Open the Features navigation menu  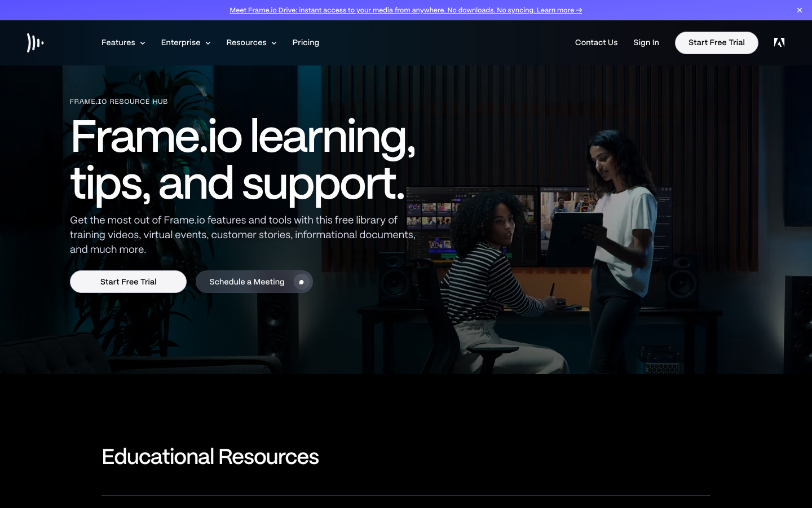123,43
